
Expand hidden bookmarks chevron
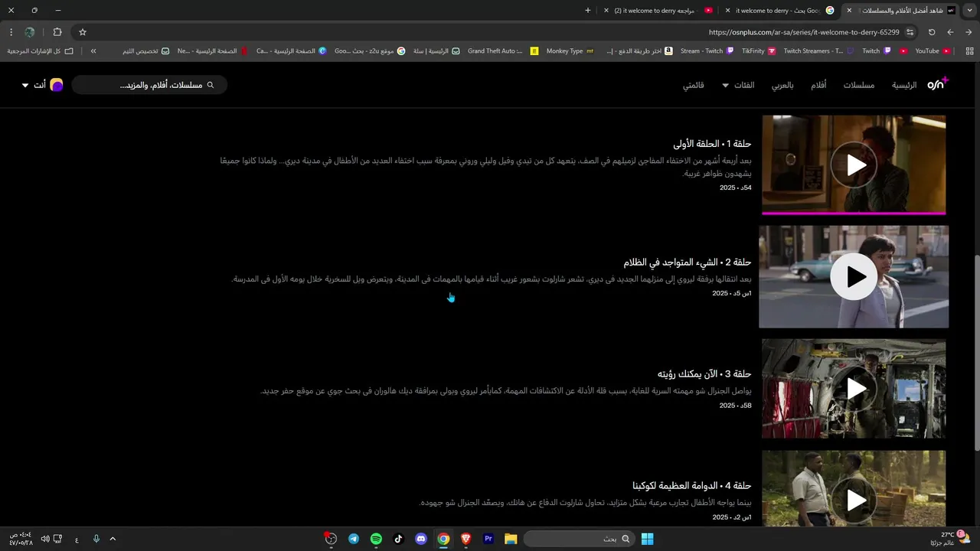click(93, 51)
